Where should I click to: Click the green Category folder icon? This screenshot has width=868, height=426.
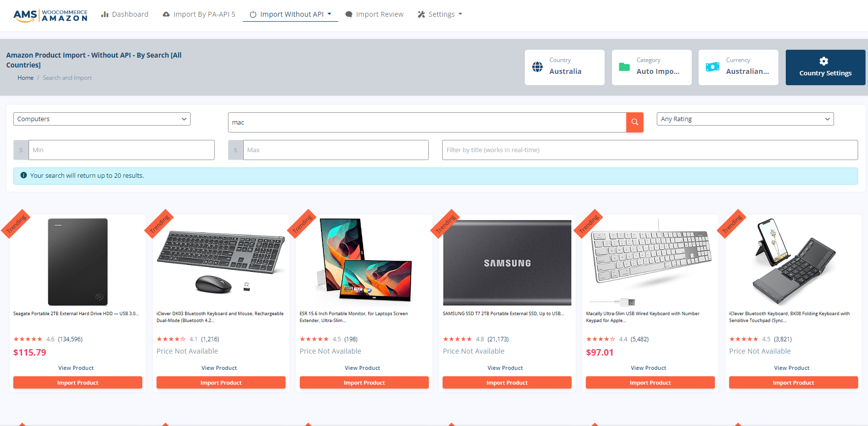point(624,67)
